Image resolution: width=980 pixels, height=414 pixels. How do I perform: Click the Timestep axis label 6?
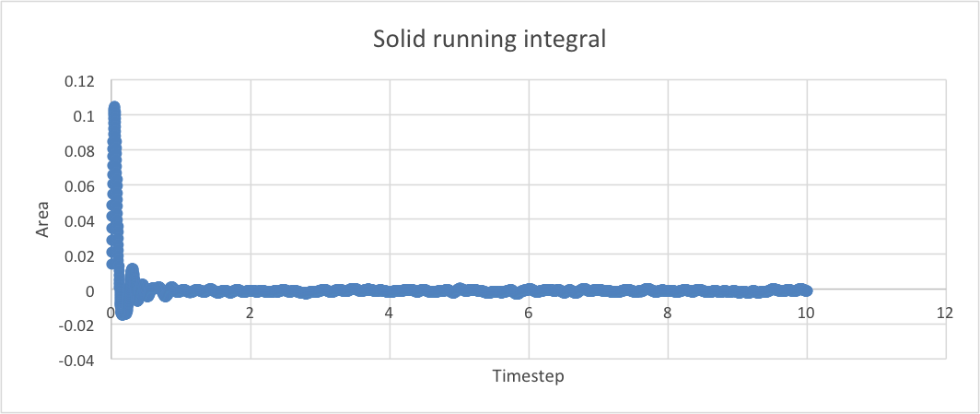(528, 313)
